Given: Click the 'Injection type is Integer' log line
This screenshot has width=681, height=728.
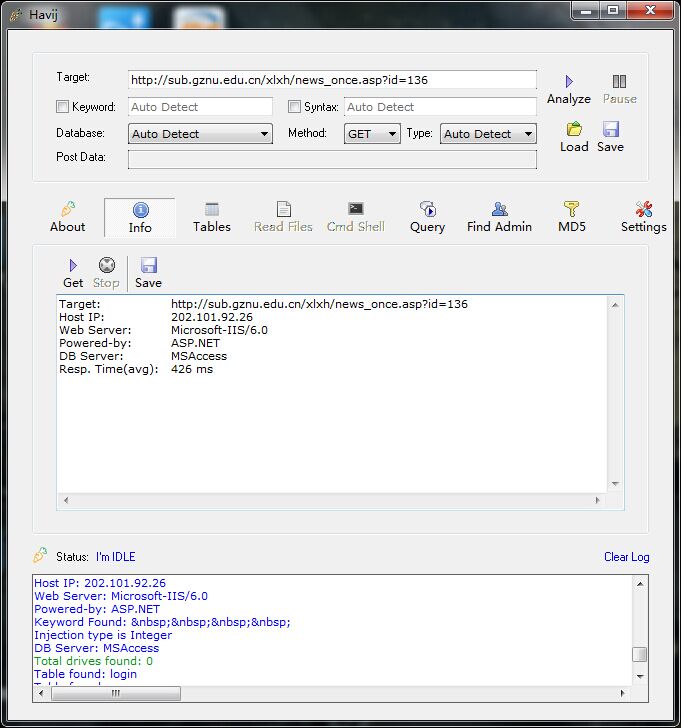Looking at the screenshot, I should [103, 635].
